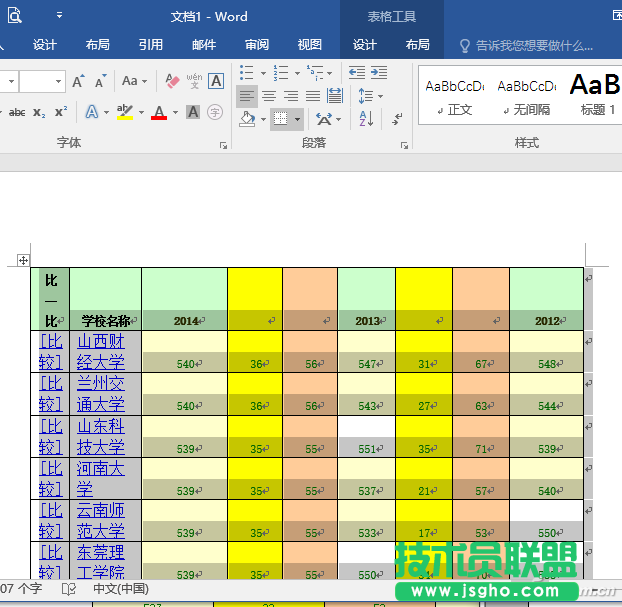
Task: Expand the line spacing dropdown
Action: 380,96
